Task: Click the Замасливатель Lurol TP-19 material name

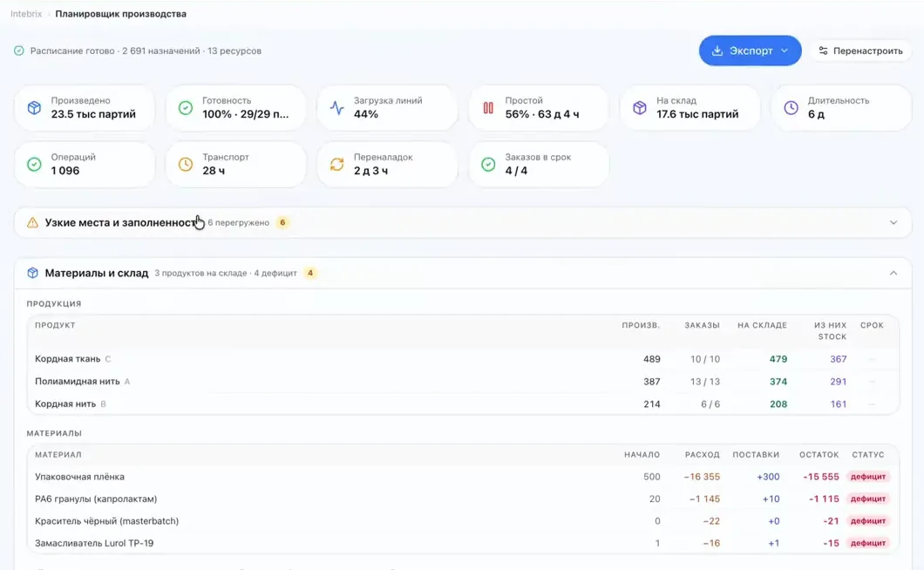Action: 93,543
